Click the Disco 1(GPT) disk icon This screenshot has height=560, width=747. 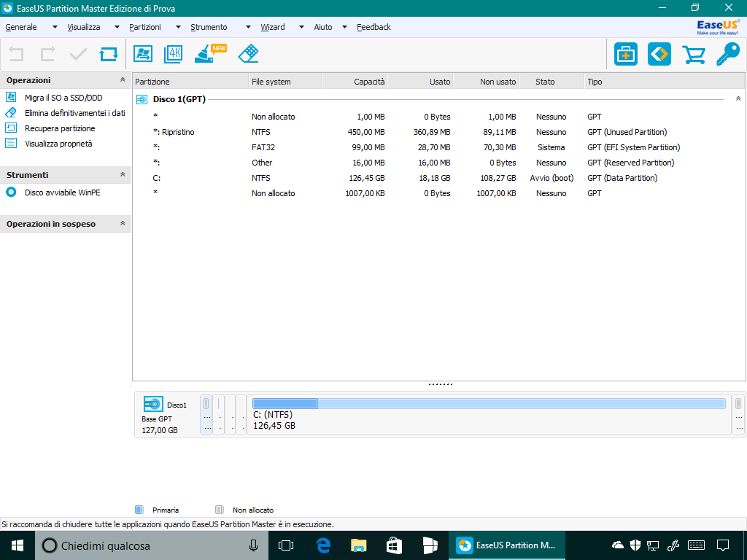pyautogui.click(x=142, y=99)
